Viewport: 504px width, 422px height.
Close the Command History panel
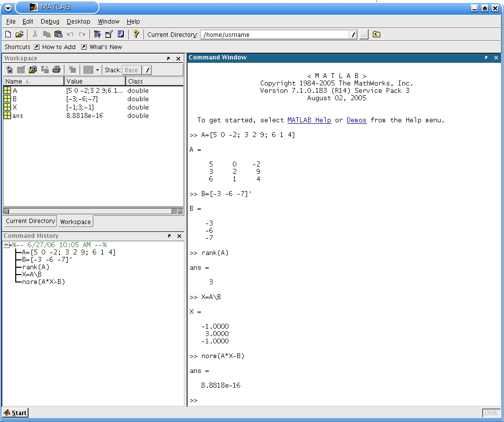pyautogui.click(x=179, y=236)
